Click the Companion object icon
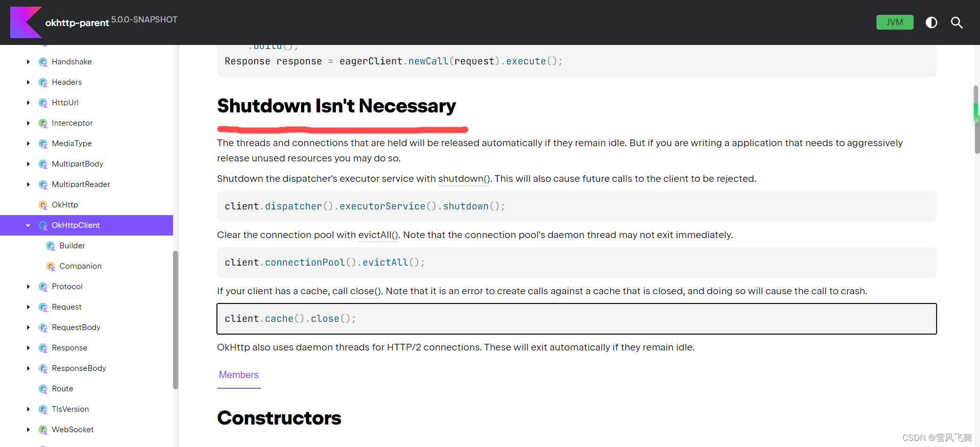Viewport: 980px width, 447px height. coord(51,267)
